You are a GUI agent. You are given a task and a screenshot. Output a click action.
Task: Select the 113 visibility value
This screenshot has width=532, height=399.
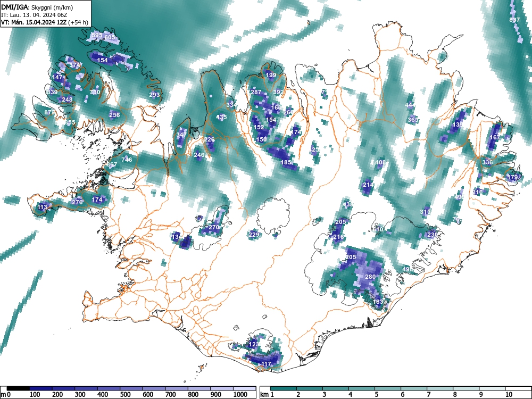43,207
